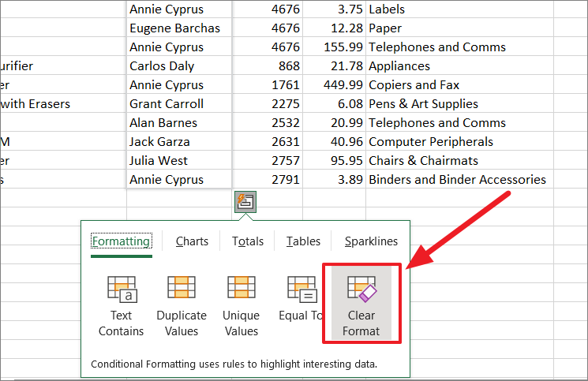Select cell with value 3.75
This screenshot has width=588, height=381.
click(x=334, y=9)
